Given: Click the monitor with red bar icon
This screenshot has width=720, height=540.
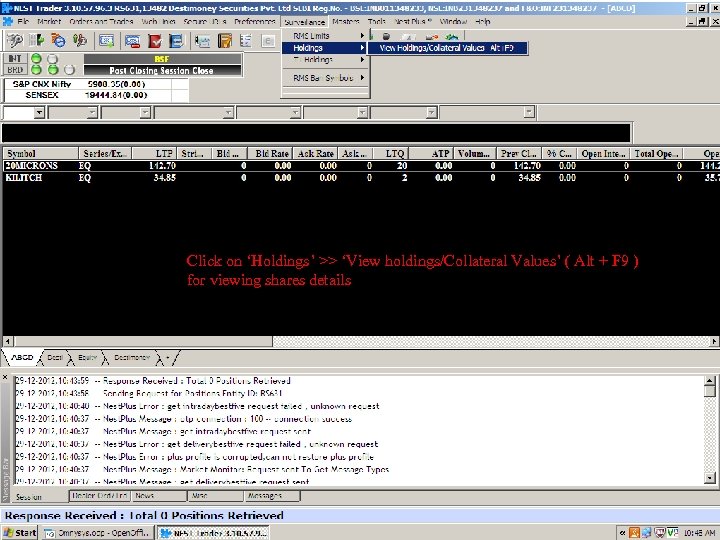Looking at the screenshot, I should (132, 41).
